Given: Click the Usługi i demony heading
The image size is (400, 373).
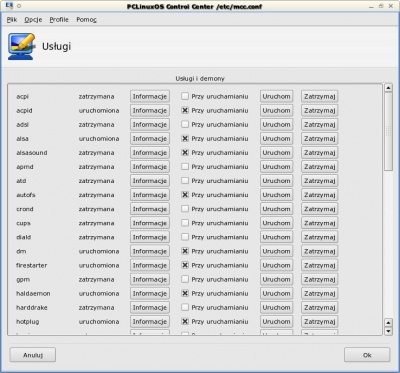Looking at the screenshot, I should click(200, 79).
